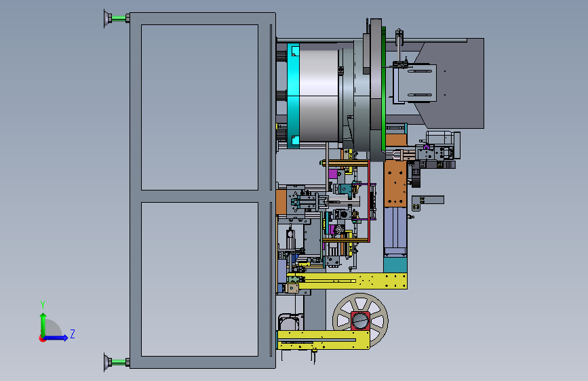Pick the cyan mounting ring on the drum
This screenshot has width=588, height=381.
click(x=293, y=95)
